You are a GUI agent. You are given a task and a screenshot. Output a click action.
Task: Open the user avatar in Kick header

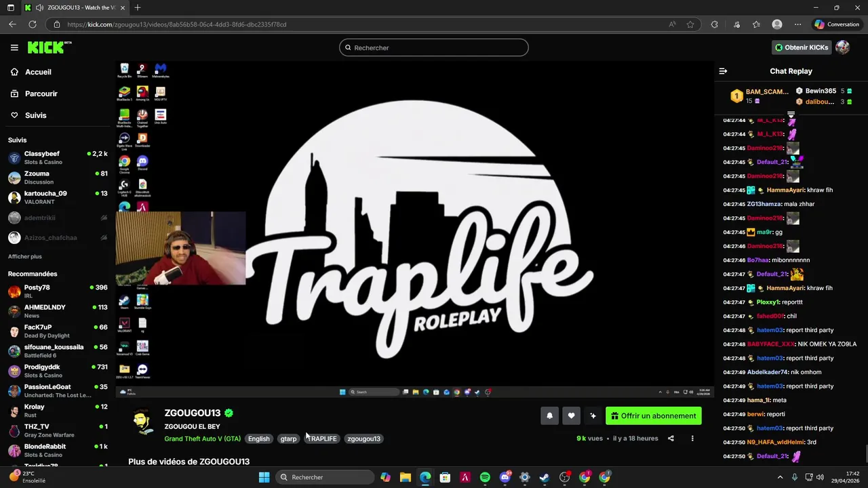coord(842,47)
